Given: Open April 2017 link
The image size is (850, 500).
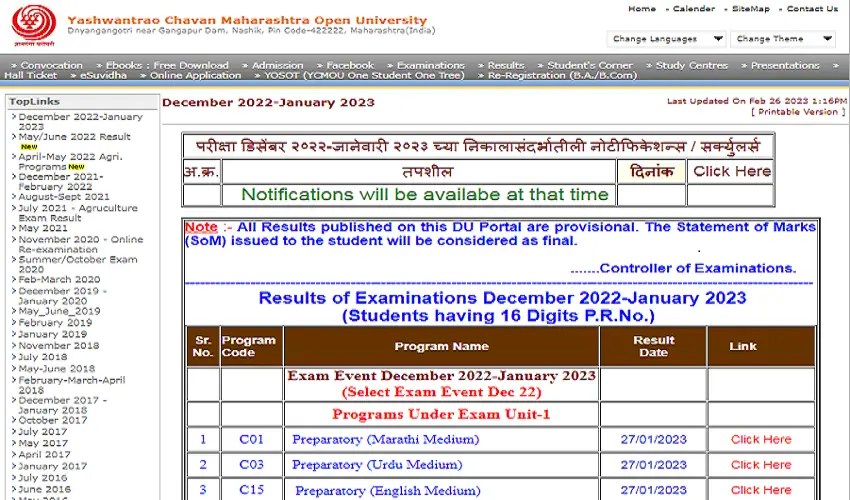Looking at the screenshot, I should 44,454.
